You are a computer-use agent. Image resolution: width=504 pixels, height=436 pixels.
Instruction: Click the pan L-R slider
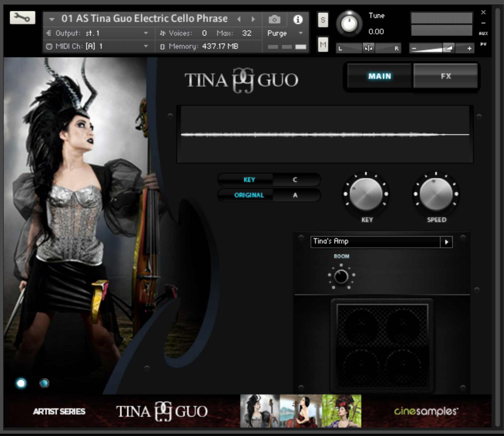(x=368, y=48)
